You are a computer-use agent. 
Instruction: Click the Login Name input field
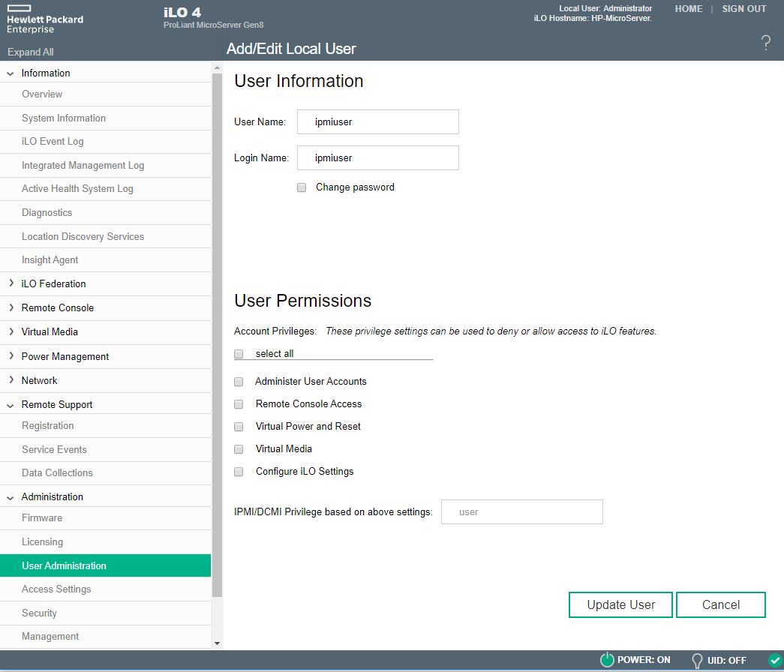click(x=378, y=158)
